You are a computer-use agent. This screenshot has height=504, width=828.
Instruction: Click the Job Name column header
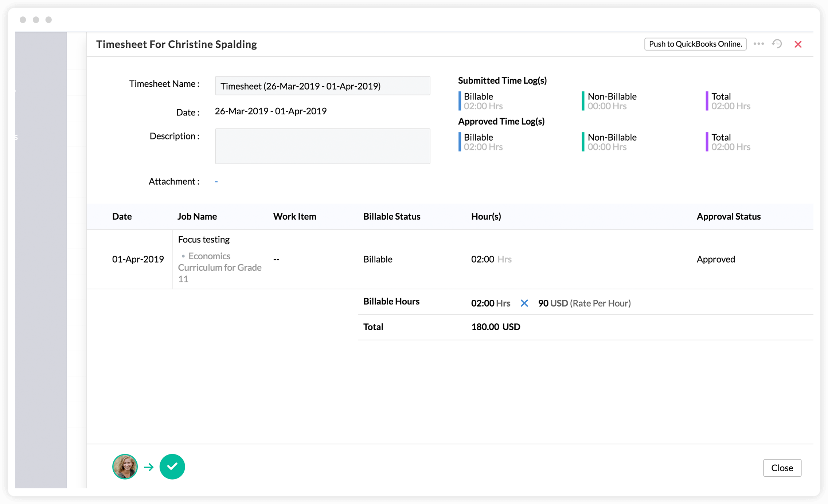pyautogui.click(x=197, y=216)
